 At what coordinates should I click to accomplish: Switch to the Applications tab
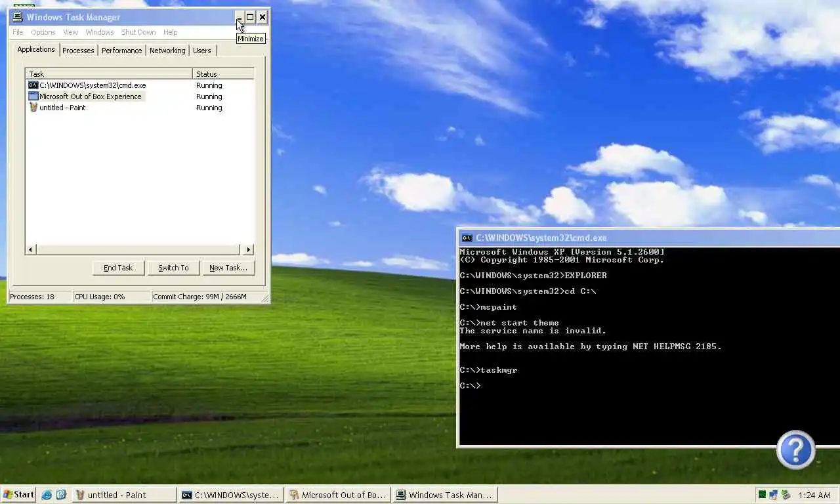click(36, 49)
